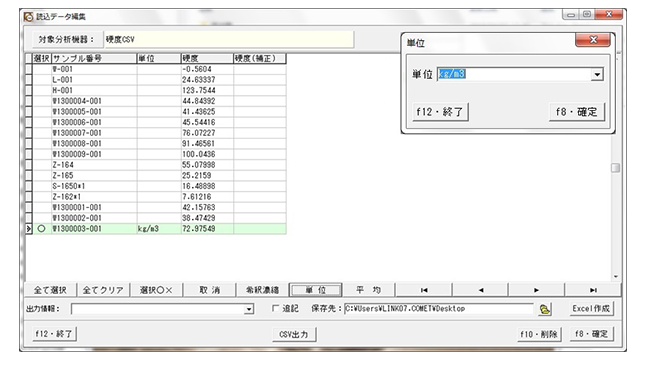Jump to first record navigation arrow
The height and width of the screenshot is (366, 648).
(x=424, y=290)
